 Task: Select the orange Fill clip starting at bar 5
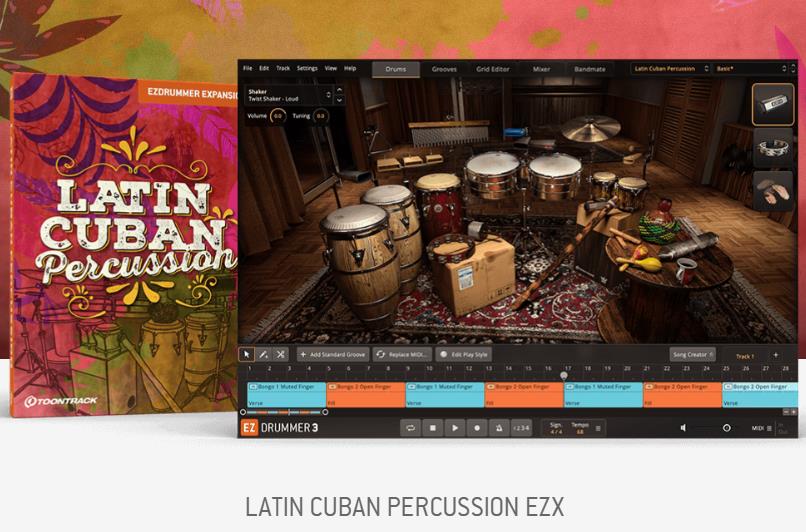[x=366, y=395]
